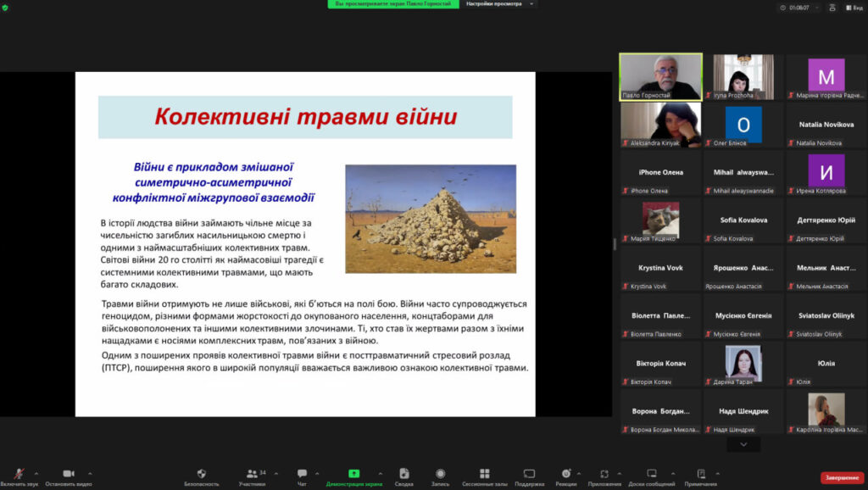This screenshot has height=490, width=868.
Task: Open the Сводка summary tool
Action: [x=403, y=475]
